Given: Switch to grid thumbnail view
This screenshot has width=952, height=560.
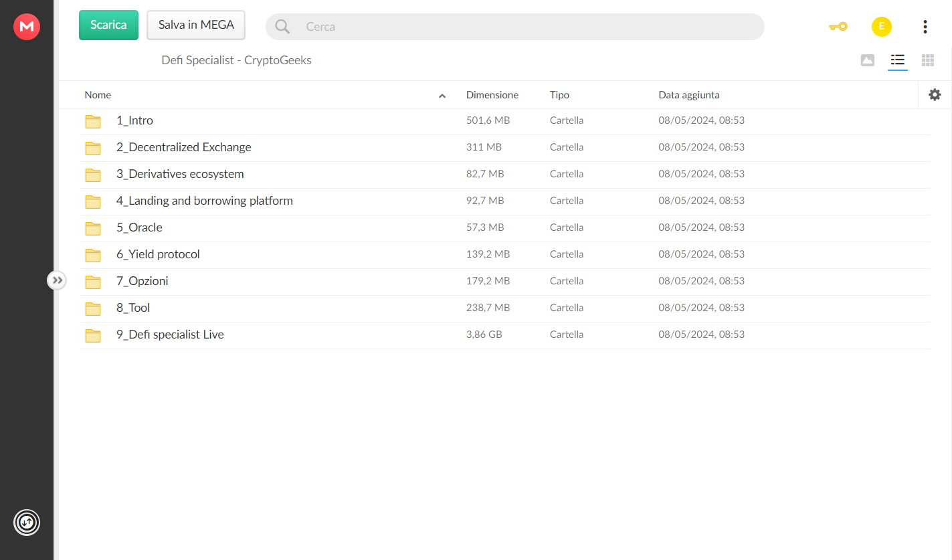Looking at the screenshot, I should point(927,60).
